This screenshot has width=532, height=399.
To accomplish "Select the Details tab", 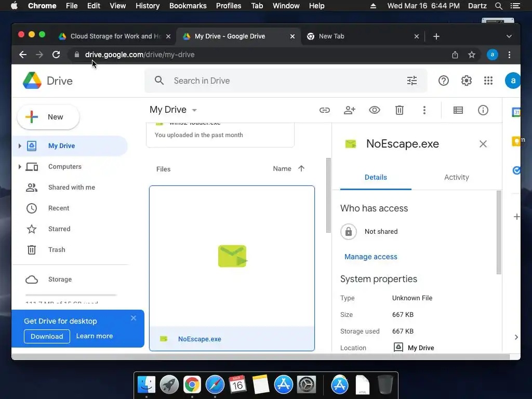I will pyautogui.click(x=376, y=177).
